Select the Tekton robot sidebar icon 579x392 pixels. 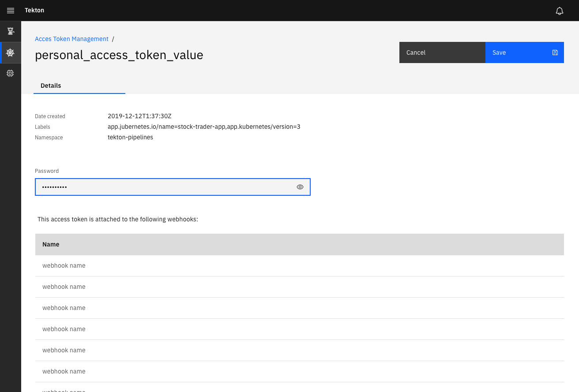[10, 31]
